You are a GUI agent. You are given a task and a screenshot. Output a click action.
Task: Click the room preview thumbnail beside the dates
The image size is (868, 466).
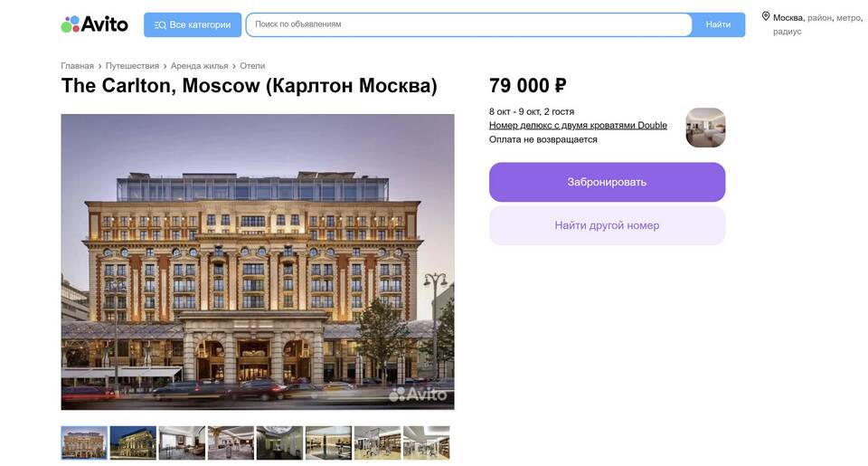(705, 128)
